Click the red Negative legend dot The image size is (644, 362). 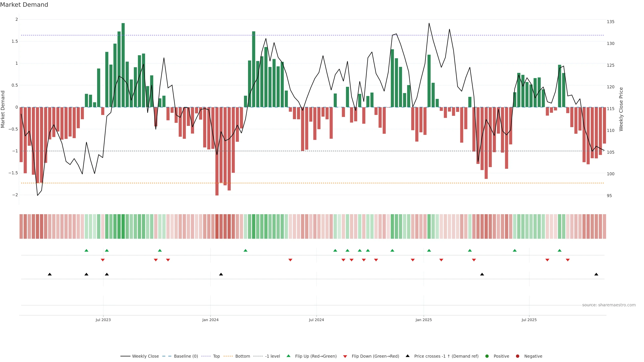click(518, 356)
